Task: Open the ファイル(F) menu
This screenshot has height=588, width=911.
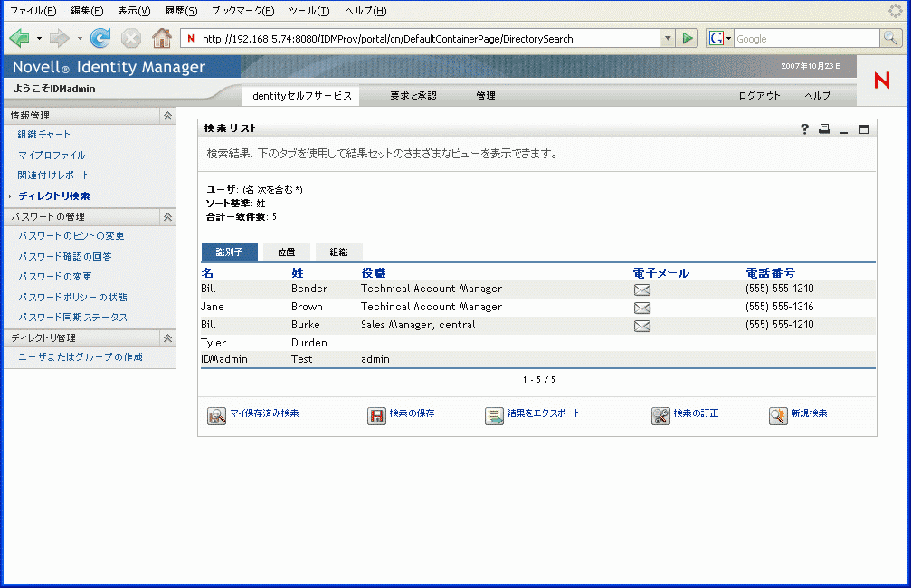Action: coord(33,11)
